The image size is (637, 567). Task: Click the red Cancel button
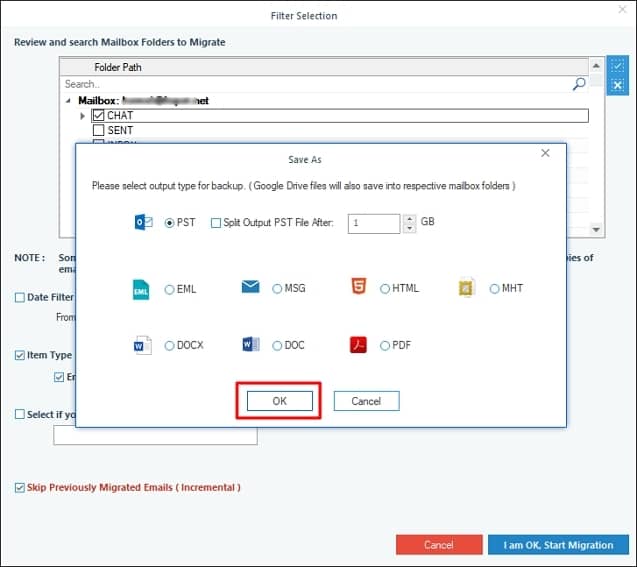[439, 545]
